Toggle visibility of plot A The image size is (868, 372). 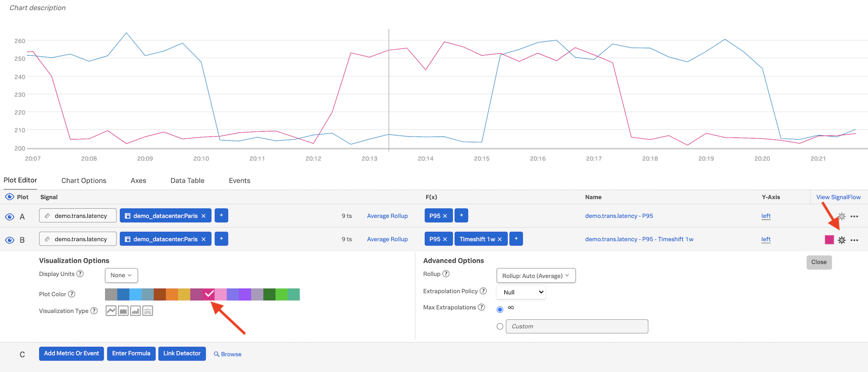[10, 217]
